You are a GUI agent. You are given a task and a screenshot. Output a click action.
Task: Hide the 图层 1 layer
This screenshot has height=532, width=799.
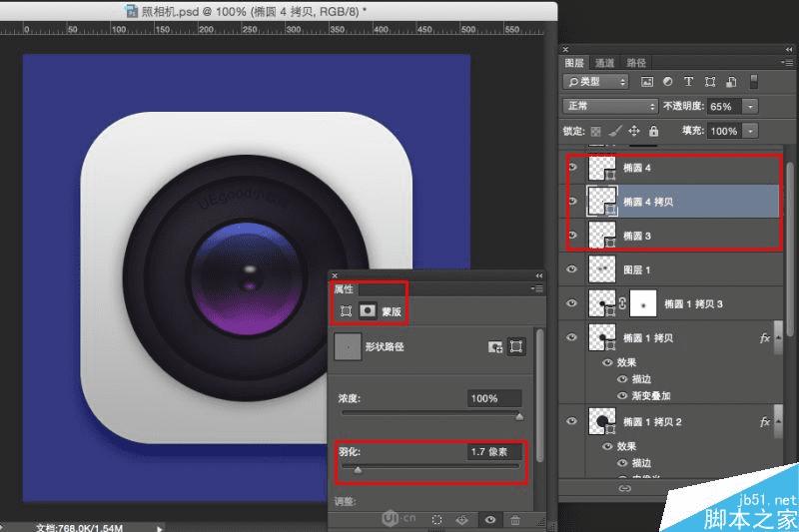(572, 269)
